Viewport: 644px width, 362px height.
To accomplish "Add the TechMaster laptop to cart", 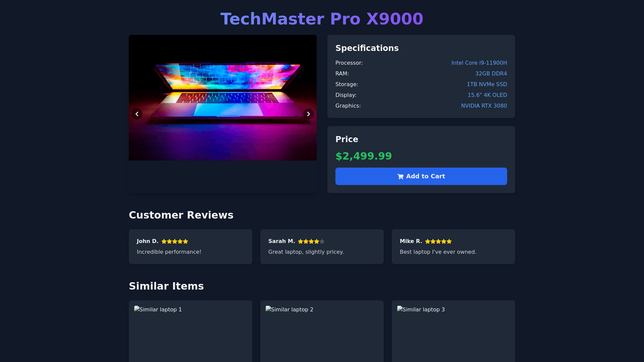I will [421, 176].
